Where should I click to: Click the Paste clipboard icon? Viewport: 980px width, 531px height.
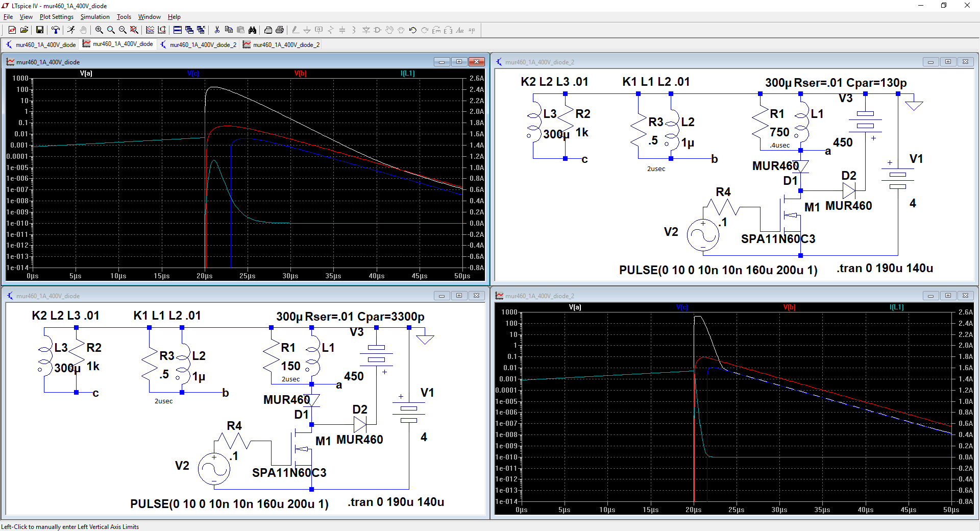point(240,30)
